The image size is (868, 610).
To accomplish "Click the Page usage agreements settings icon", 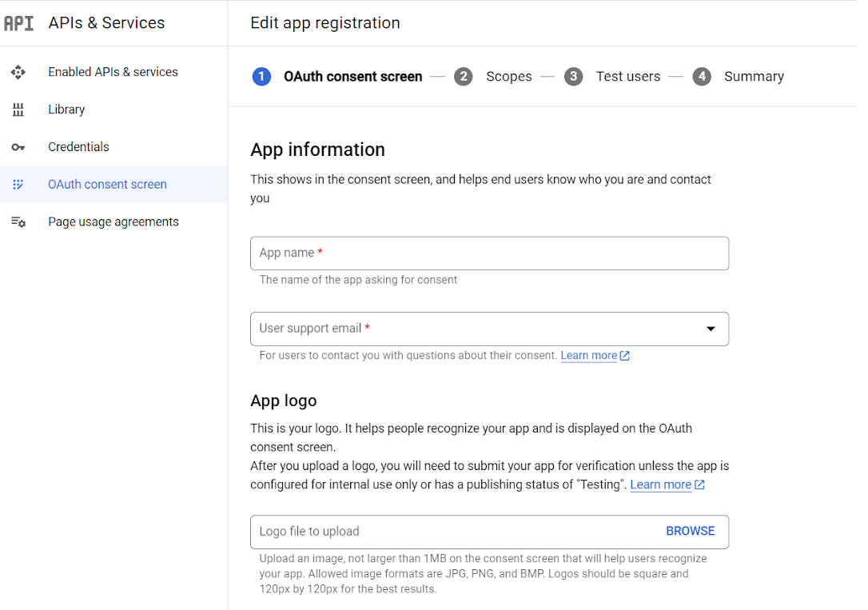I will (x=18, y=222).
